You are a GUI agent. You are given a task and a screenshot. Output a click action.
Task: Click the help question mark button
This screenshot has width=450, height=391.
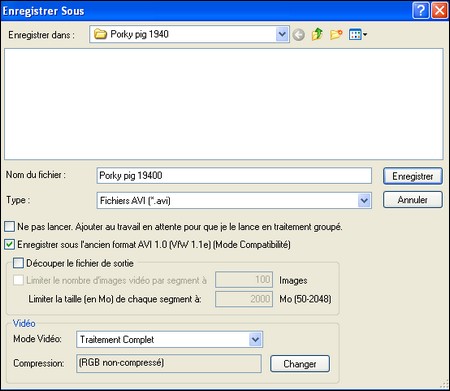pos(421,10)
